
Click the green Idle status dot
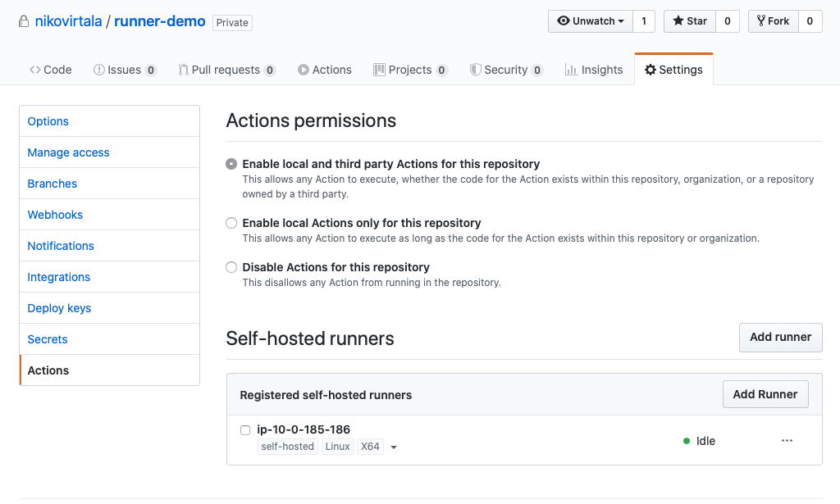point(687,441)
